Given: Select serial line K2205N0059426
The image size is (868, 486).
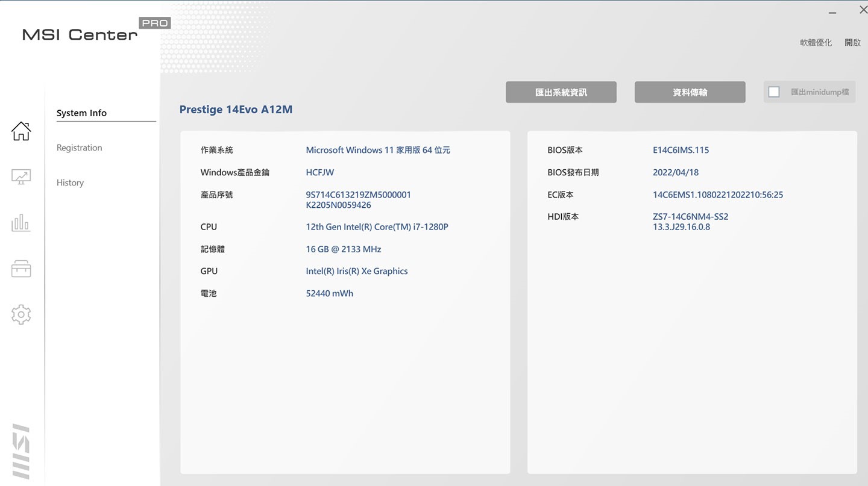Looking at the screenshot, I should tap(339, 205).
